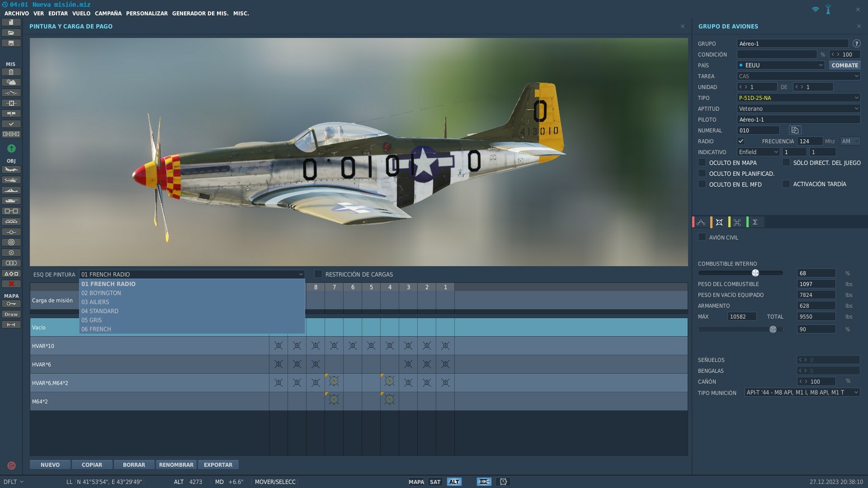Open the payload tab icon in group panel

point(719,222)
